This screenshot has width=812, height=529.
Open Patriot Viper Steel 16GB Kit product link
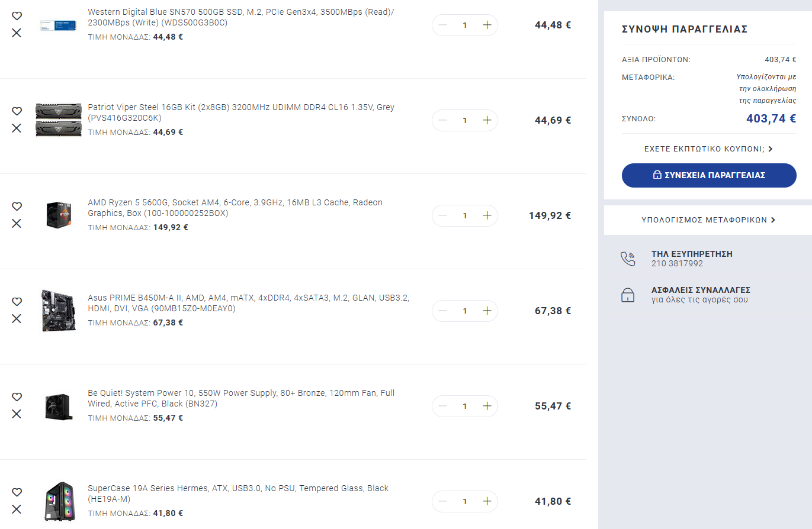click(x=241, y=112)
